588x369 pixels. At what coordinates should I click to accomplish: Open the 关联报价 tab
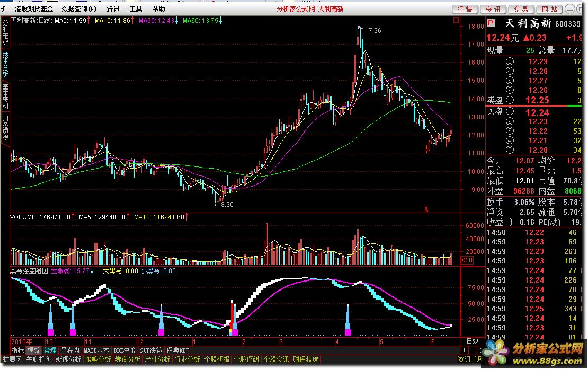pyautogui.click(x=39, y=359)
